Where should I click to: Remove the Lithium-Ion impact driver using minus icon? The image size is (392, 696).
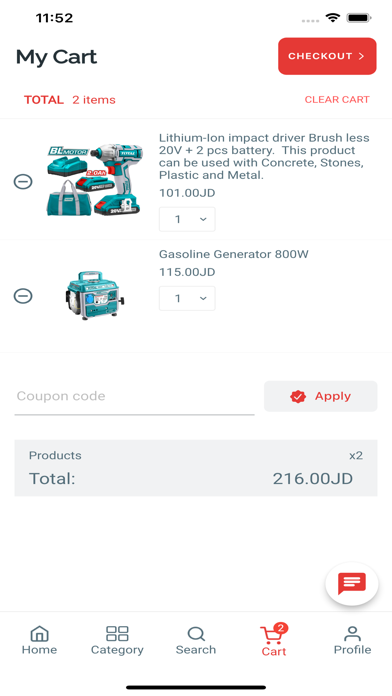23,181
